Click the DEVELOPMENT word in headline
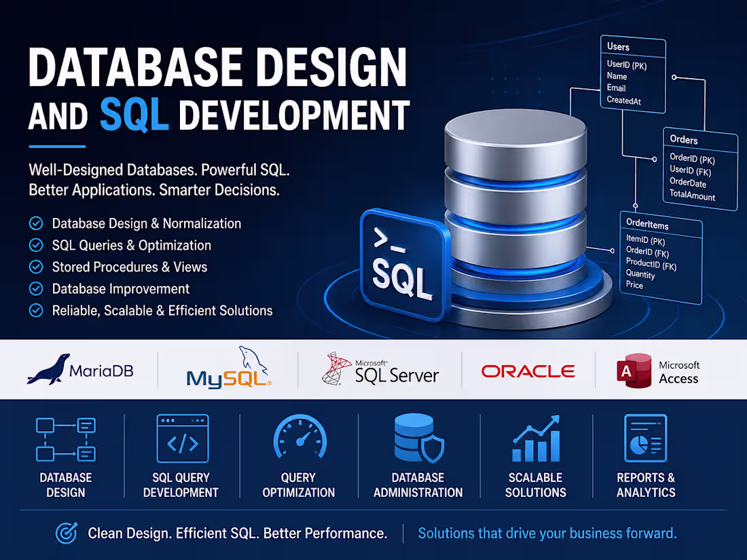Screen dimensions: 747x560 294,115
